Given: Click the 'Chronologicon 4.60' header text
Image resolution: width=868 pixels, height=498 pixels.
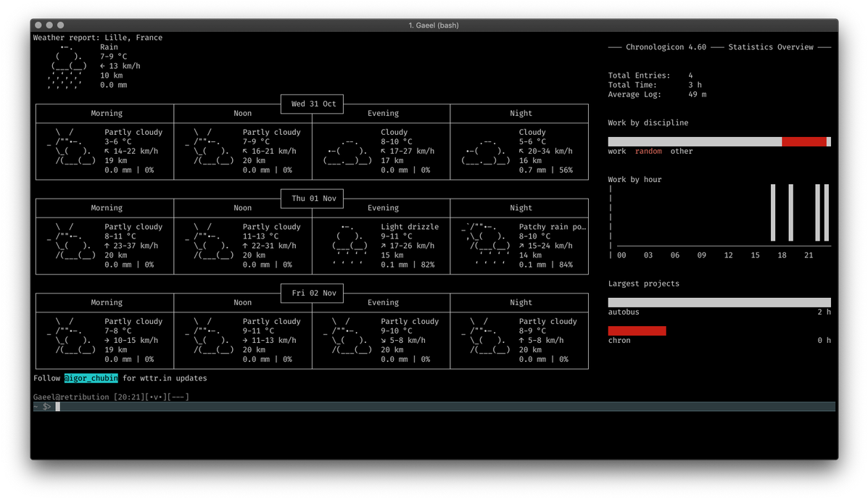Looking at the screenshot, I should pyautogui.click(x=666, y=47).
